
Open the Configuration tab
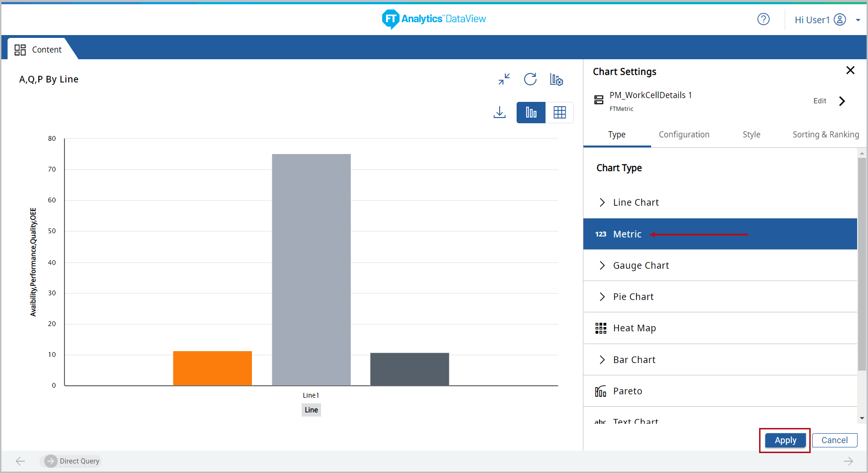click(x=684, y=135)
